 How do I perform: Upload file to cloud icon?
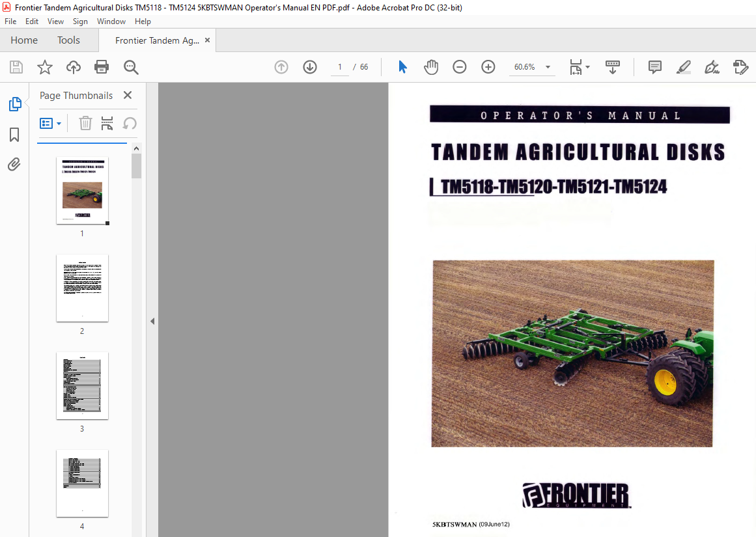[x=74, y=67]
